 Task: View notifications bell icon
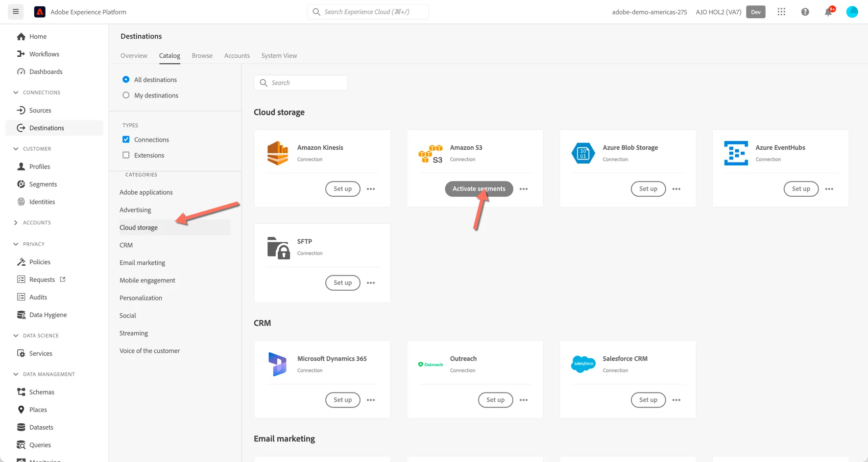coord(828,12)
